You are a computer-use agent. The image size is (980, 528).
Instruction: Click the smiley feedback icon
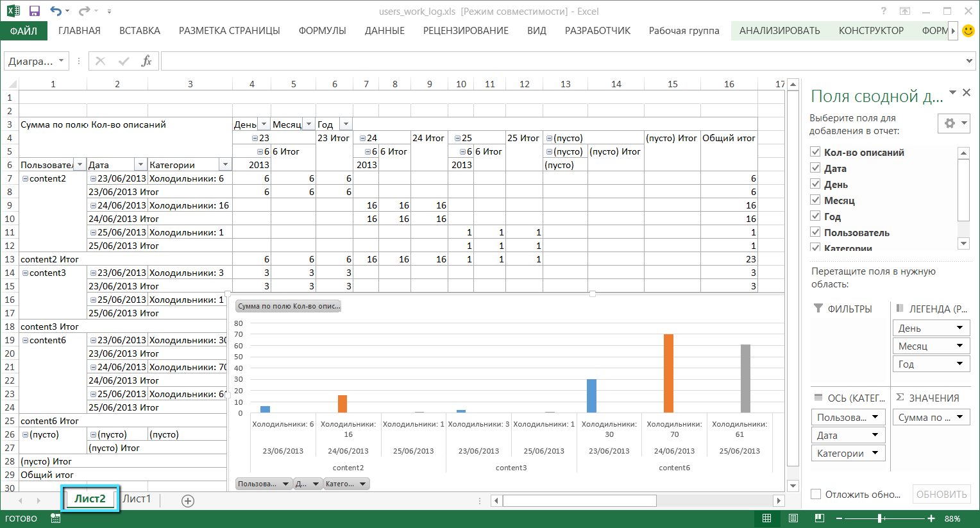[969, 30]
